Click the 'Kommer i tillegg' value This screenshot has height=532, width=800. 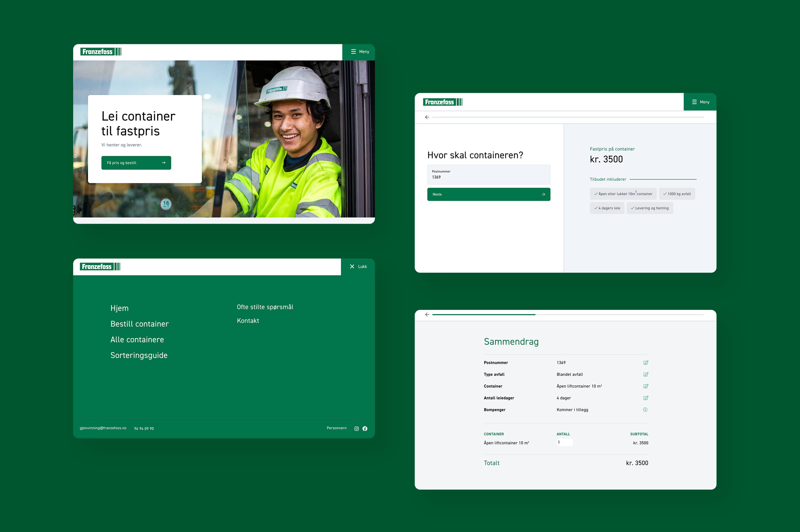[x=572, y=410]
